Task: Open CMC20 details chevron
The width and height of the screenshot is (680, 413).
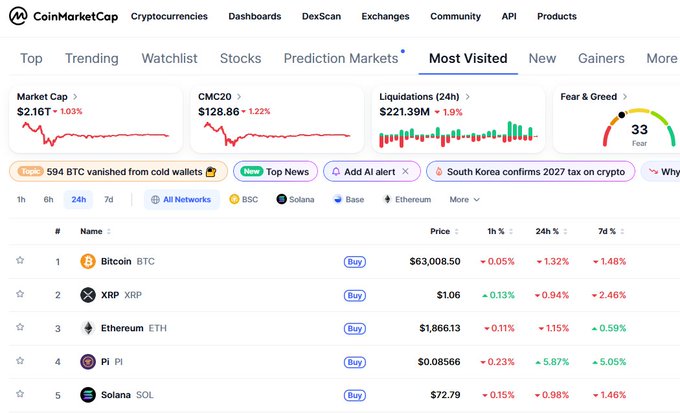Action: (x=239, y=97)
